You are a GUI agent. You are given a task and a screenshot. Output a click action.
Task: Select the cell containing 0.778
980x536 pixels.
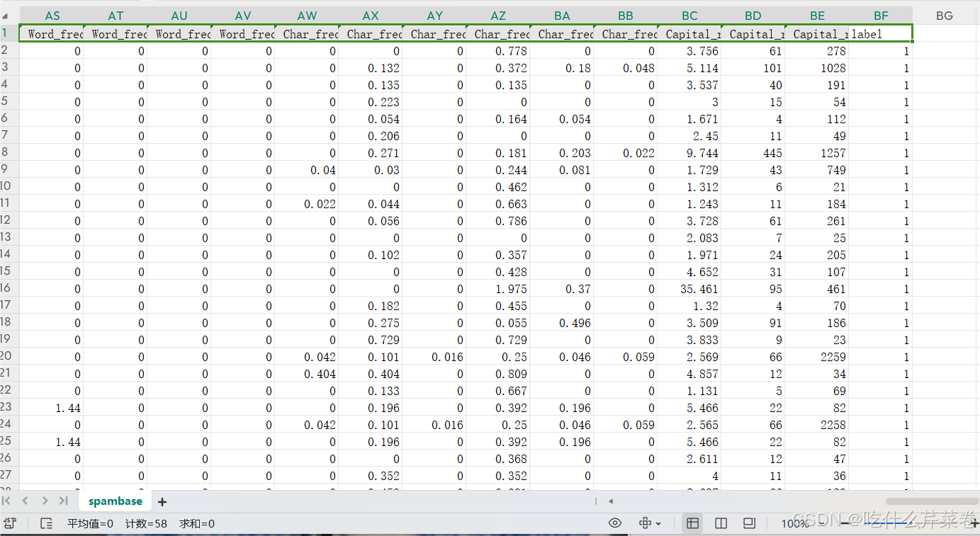click(x=498, y=51)
